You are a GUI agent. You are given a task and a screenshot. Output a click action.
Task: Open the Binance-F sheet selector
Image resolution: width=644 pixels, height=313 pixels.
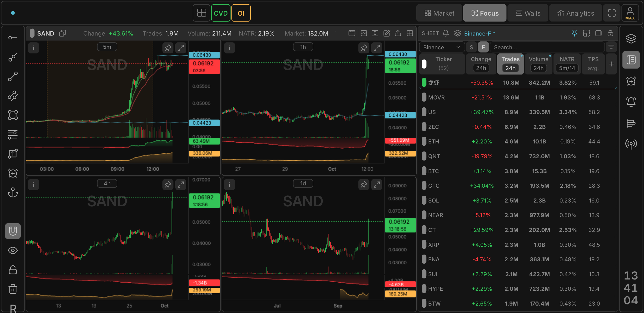475,33
